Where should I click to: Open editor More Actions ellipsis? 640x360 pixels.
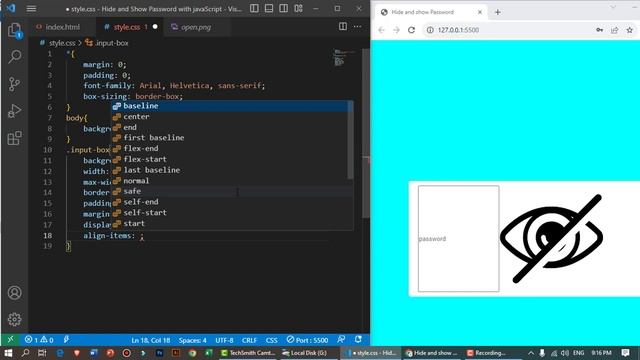358,27
